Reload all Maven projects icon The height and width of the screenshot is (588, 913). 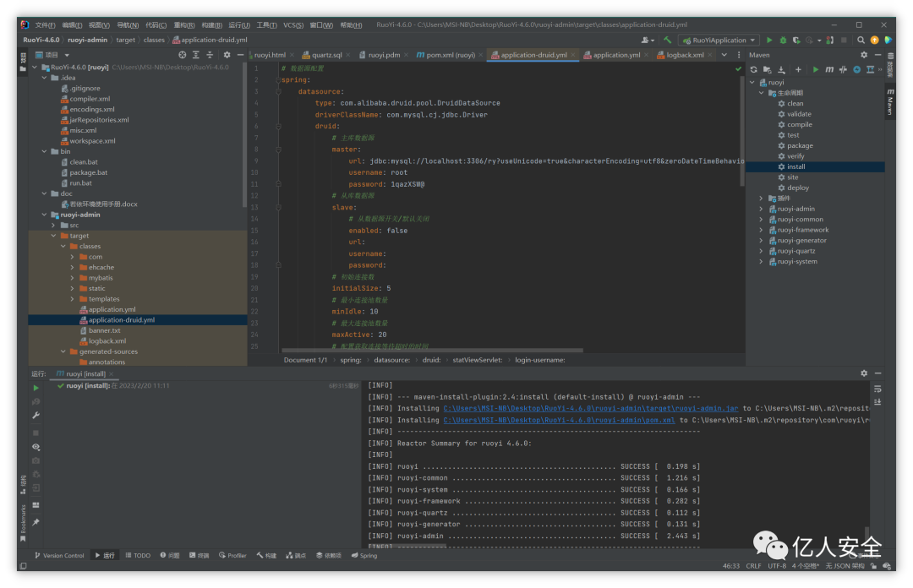754,69
